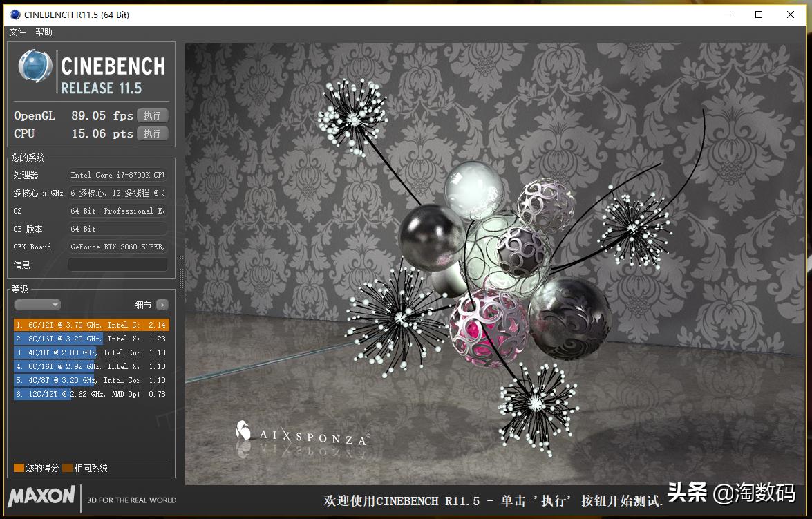Select the top-ranked 6C/12T orange score bar
The width and height of the screenshot is (812, 519).
point(90,324)
